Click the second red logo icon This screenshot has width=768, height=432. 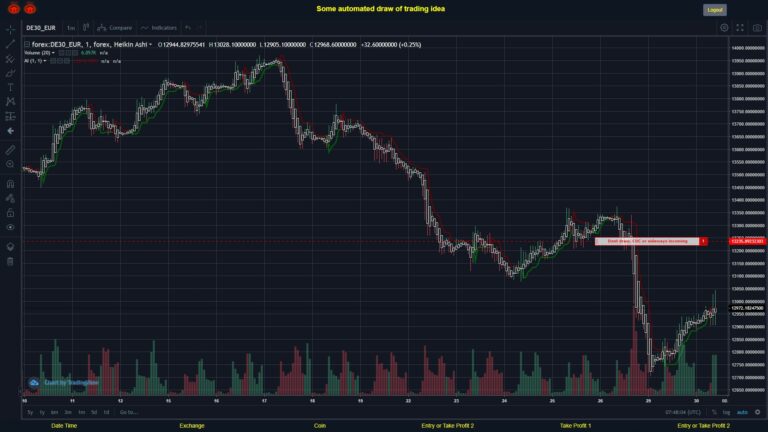pos(30,8)
